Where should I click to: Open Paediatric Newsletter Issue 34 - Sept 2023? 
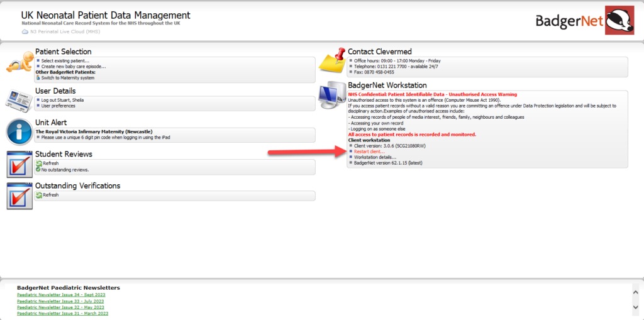[61, 295]
